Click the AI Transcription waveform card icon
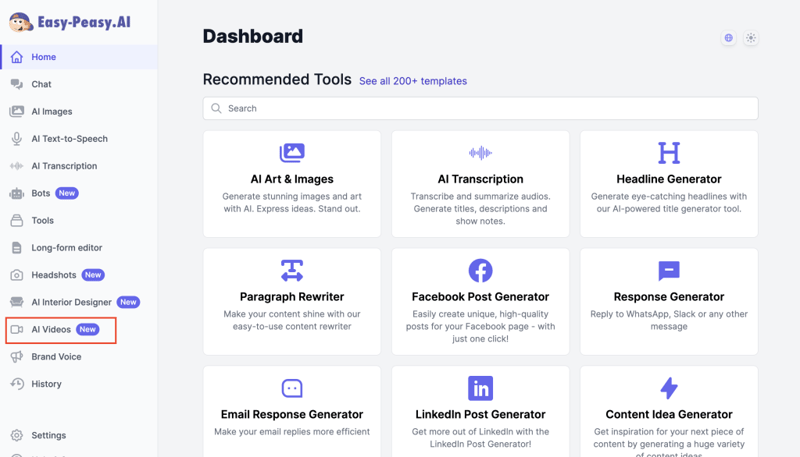 point(480,153)
